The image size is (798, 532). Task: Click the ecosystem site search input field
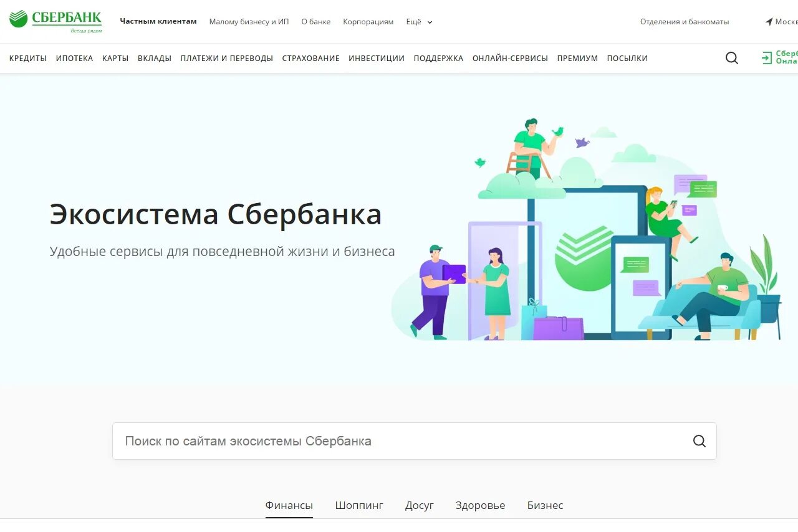415,441
